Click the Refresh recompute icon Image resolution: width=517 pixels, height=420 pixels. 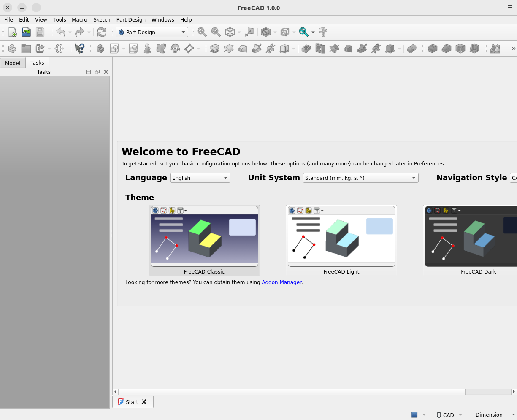[x=102, y=32]
